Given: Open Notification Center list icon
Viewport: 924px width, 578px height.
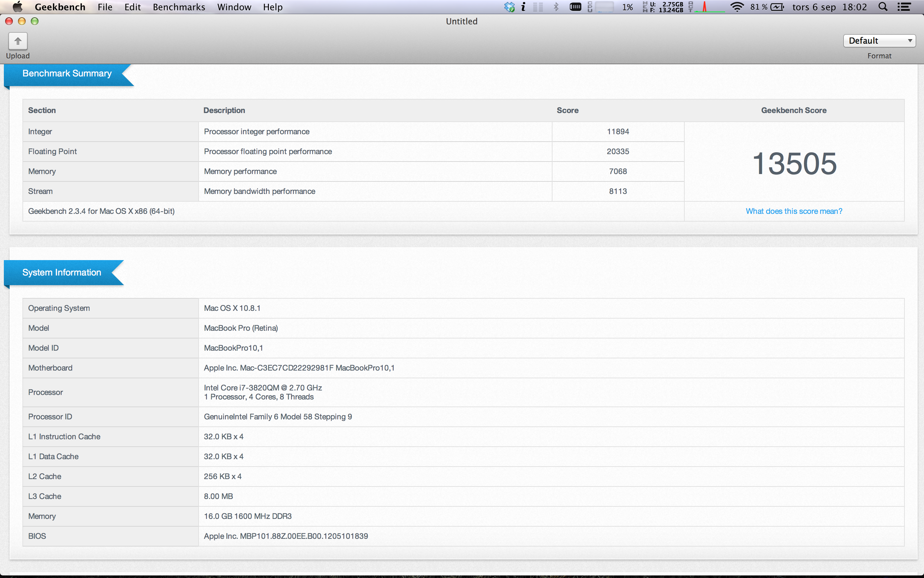Looking at the screenshot, I should tap(904, 7).
